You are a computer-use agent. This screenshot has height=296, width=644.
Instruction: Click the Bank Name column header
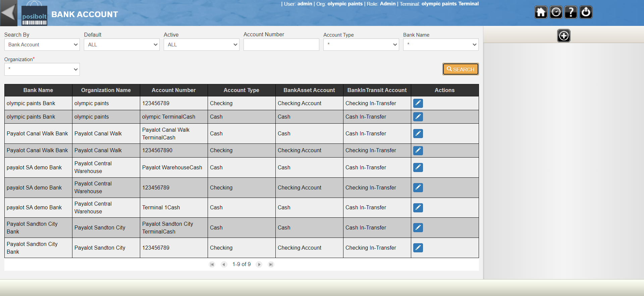[x=38, y=90]
